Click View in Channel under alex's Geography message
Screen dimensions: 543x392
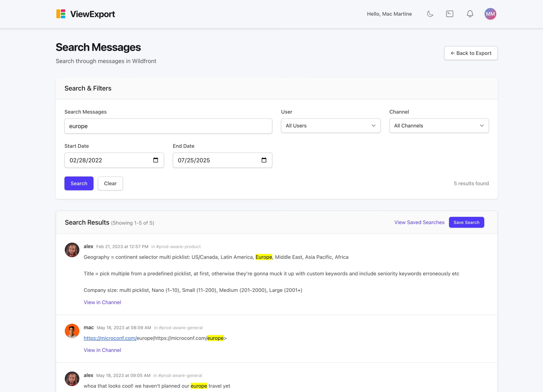[102, 302]
